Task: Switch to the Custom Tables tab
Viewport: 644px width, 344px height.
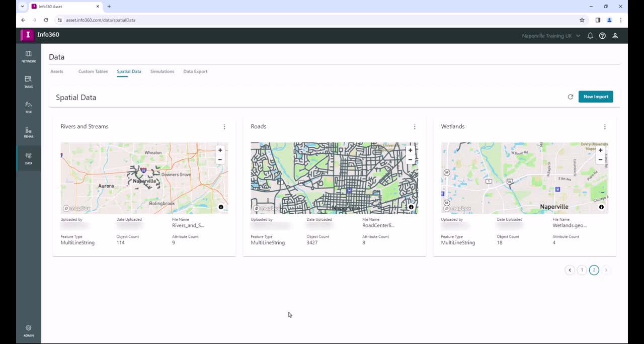Action: 93,71
